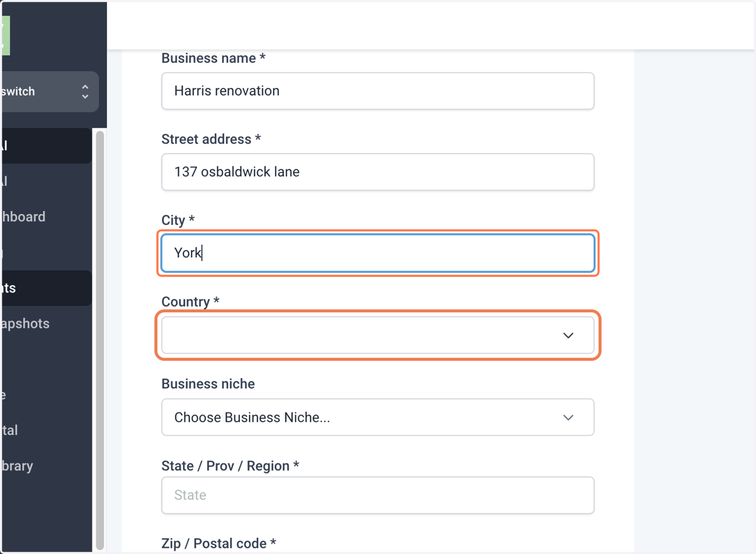Open the Choose Business Niche dropdown
Screen dimensions: 756x554
pyautogui.click(x=378, y=417)
